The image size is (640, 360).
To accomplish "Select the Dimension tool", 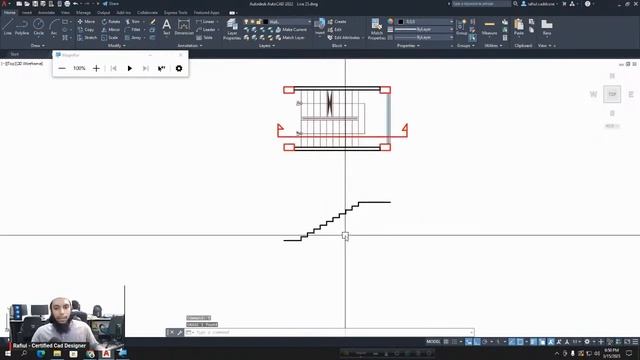I will pyautogui.click(x=184, y=28).
